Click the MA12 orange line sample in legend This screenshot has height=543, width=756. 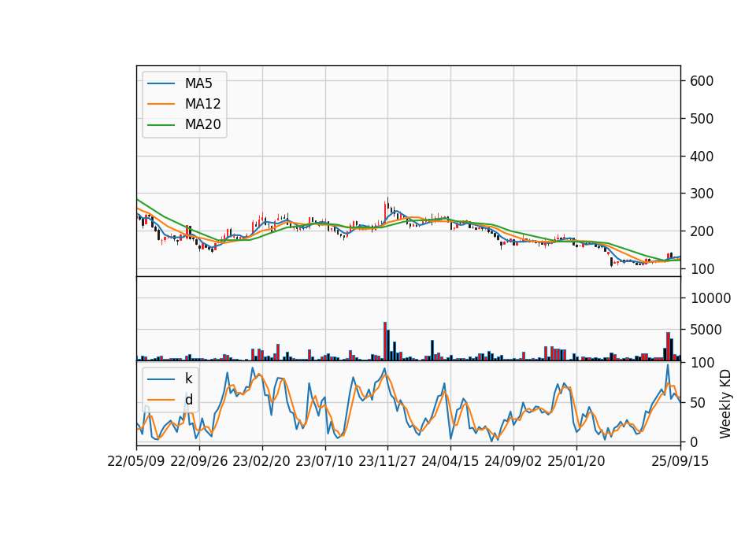click(x=161, y=104)
